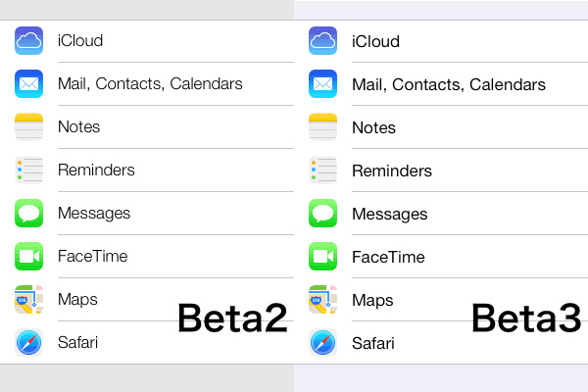The width and height of the screenshot is (588, 392).
Task: Click the large Beta3 caption text
Action: pos(526,318)
